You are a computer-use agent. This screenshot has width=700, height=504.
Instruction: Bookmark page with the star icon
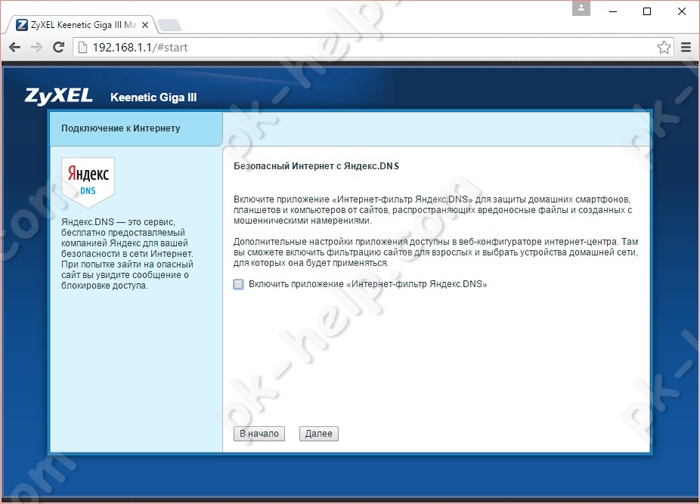(x=664, y=47)
